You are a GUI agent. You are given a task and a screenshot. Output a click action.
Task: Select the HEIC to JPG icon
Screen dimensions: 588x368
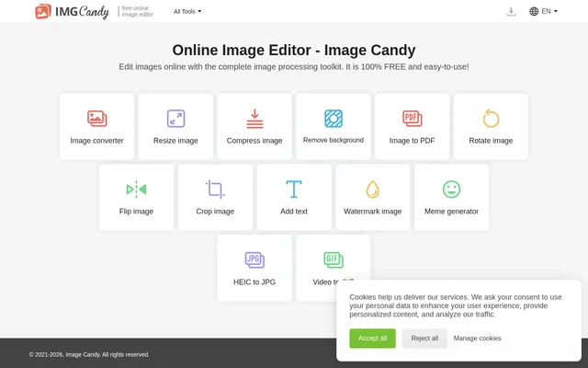[254, 259]
